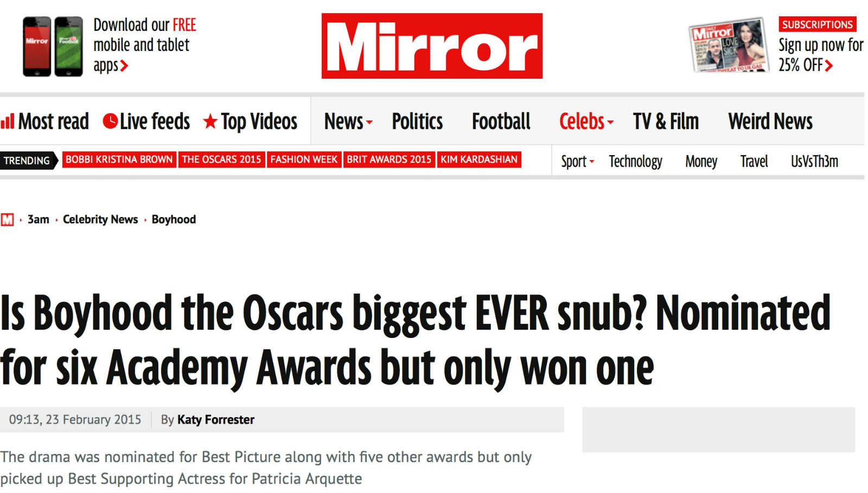The image size is (868, 493).
Task: Click the Celebrity News breadcrumb link
Action: click(x=100, y=220)
